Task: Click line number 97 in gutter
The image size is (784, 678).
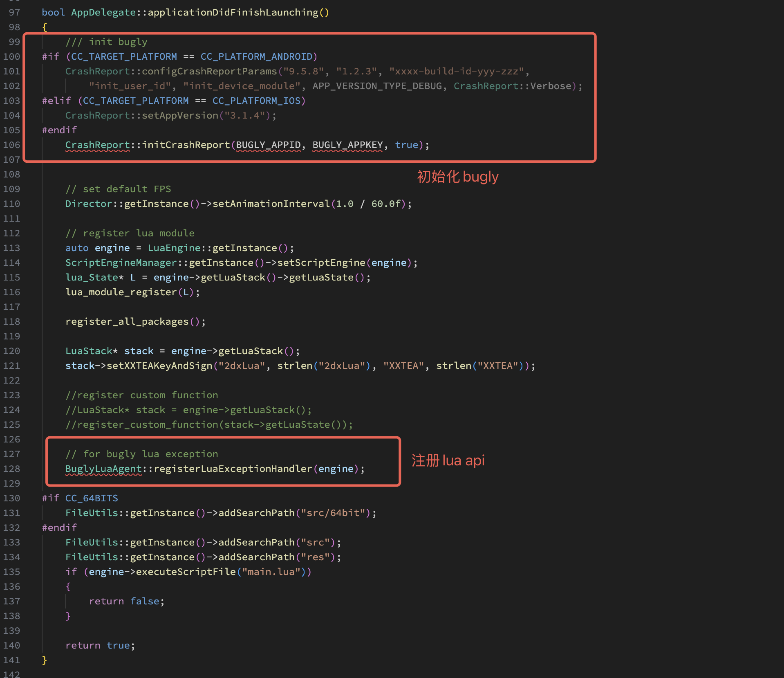Action: [x=14, y=12]
